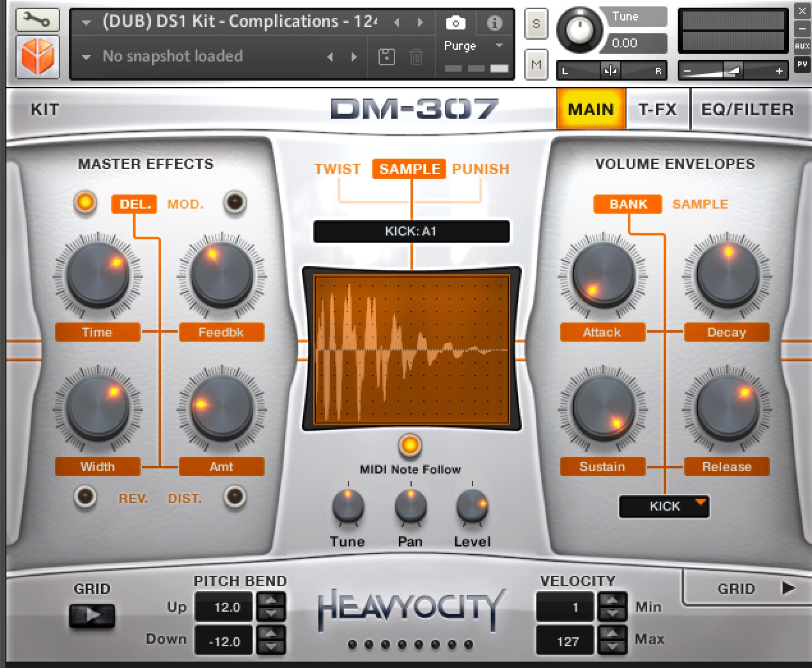Click the wrench edit icon
Image resolution: width=812 pixels, height=668 pixels.
pos(37,20)
